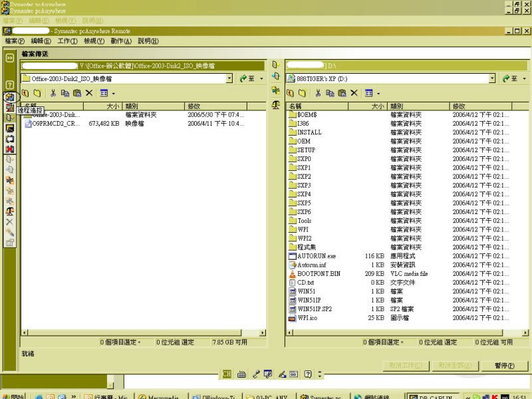Click right pane horizontal scrollbar left arrow
532x399 pixels.
click(290, 333)
